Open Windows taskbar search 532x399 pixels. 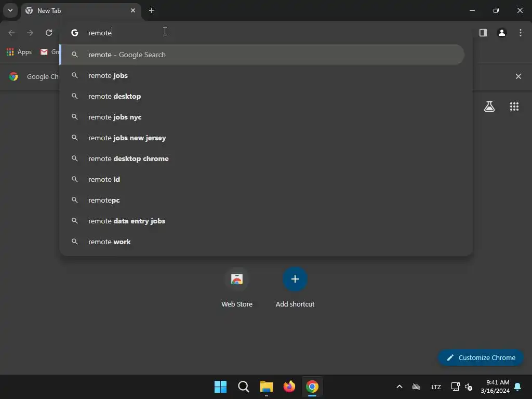(x=243, y=387)
